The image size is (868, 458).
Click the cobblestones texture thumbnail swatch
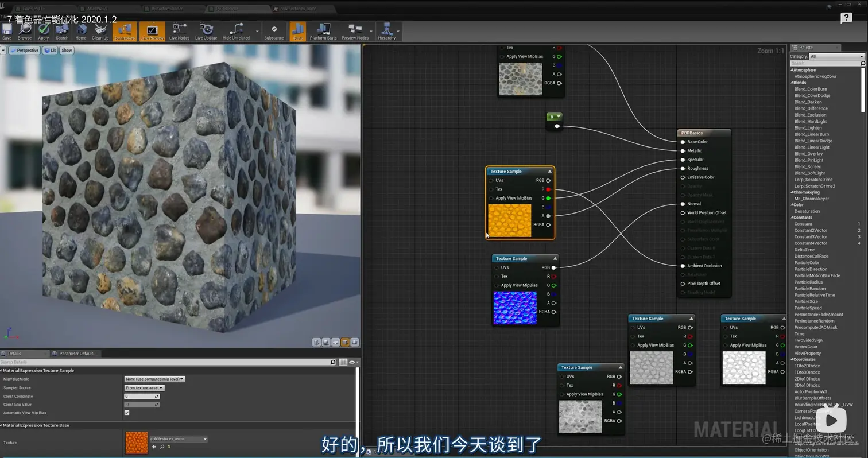pos(136,443)
